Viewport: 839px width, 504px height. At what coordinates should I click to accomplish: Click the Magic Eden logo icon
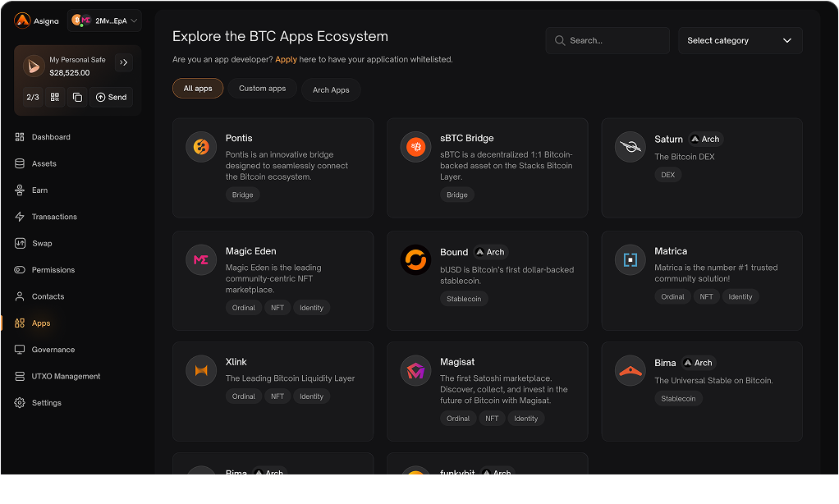[201, 259]
